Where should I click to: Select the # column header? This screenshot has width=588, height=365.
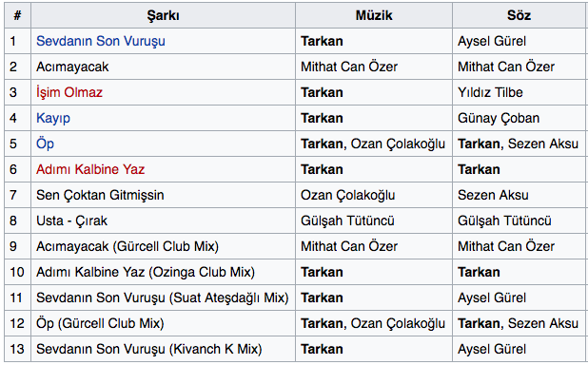pyautogui.click(x=17, y=15)
